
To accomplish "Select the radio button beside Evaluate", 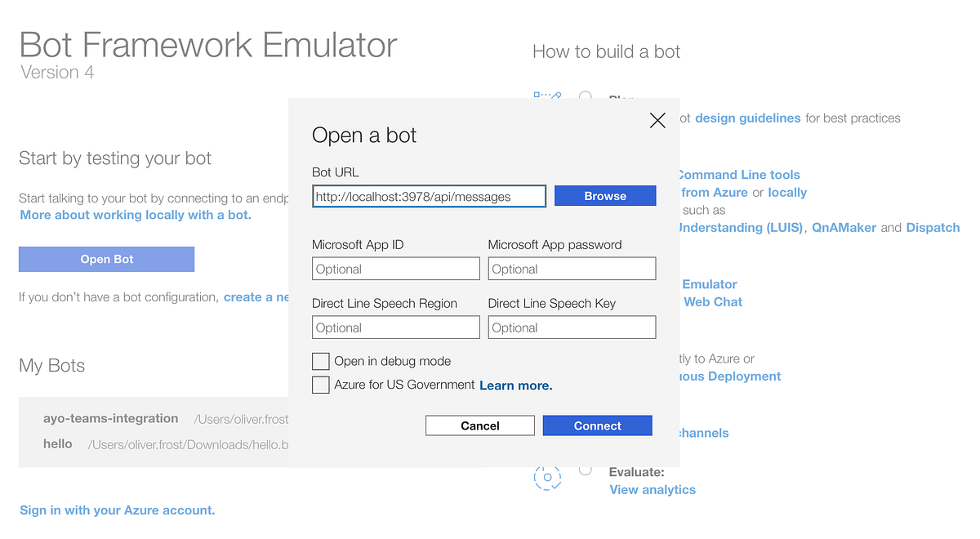I will tap(586, 469).
